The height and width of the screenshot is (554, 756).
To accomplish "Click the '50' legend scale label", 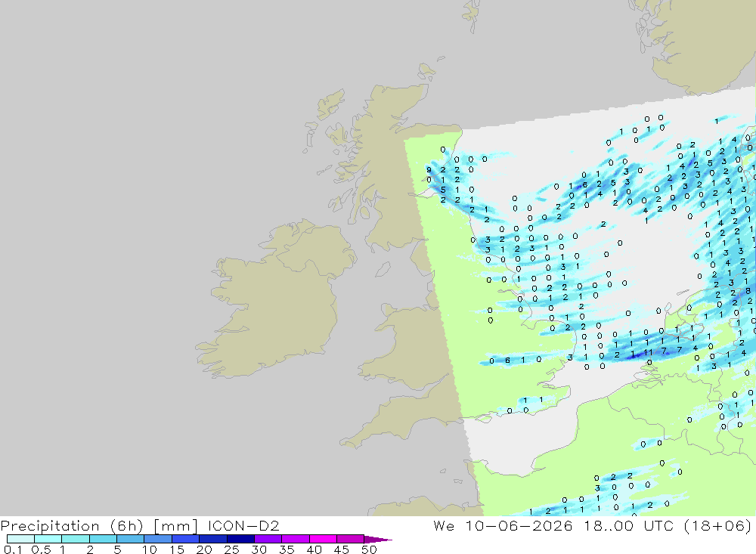I will pos(370,549).
